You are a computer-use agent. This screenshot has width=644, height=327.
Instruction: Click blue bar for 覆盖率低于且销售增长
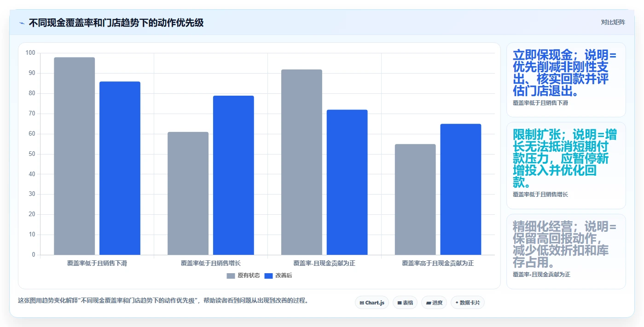(x=233, y=175)
